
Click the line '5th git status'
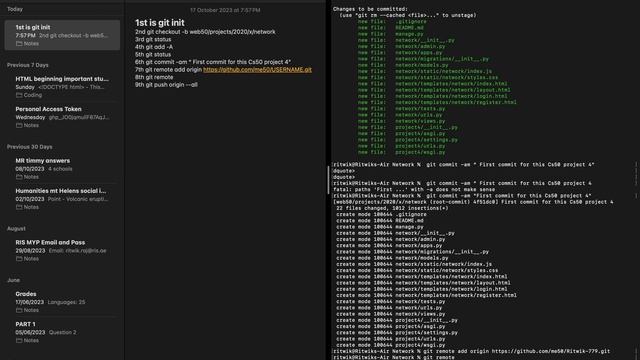153,54
